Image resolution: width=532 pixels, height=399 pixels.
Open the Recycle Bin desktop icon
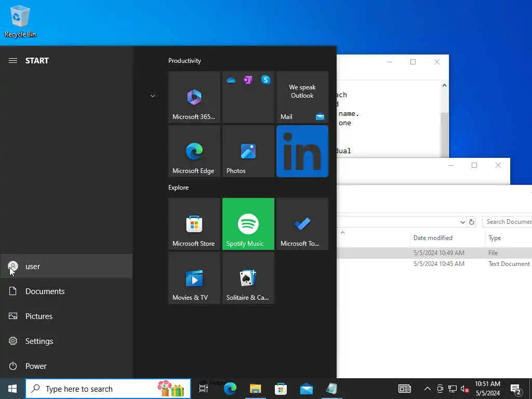[20, 21]
